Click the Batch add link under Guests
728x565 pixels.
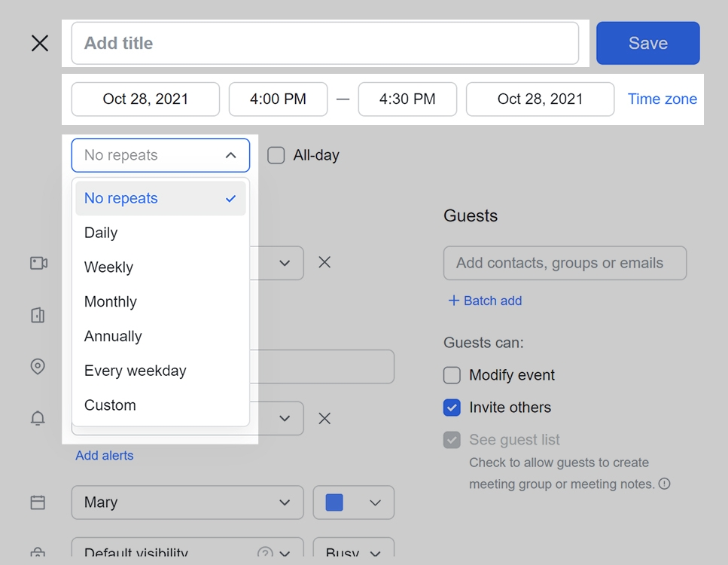[484, 301]
